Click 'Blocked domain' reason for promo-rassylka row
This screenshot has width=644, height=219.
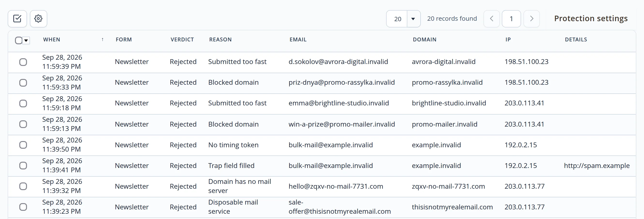pyautogui.click(x=233, y=82)
